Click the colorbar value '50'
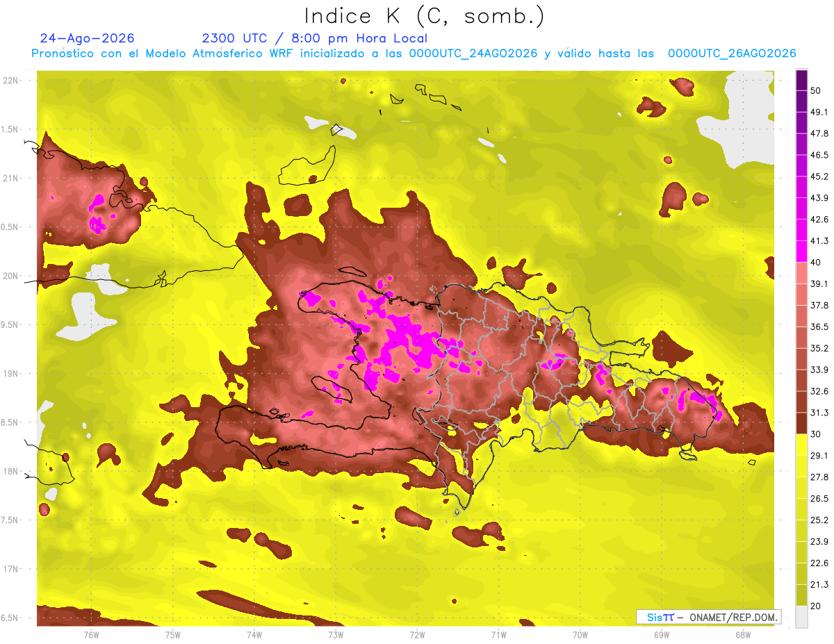Viewport: 834px width, 644px height. (817, 90)
